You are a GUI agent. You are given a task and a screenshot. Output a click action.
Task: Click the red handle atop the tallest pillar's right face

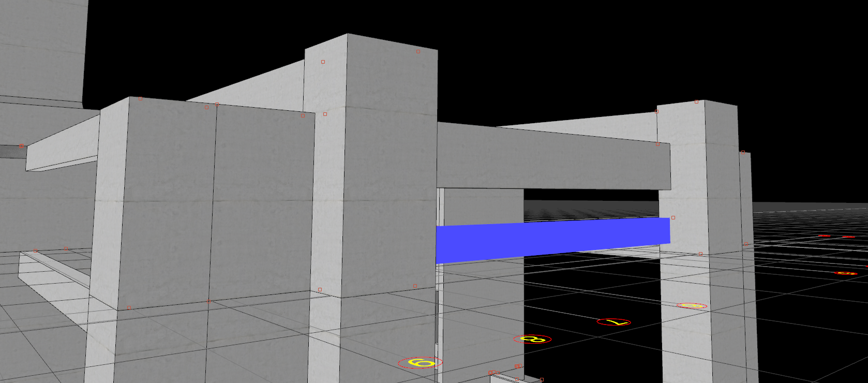(x=418, y=52)
